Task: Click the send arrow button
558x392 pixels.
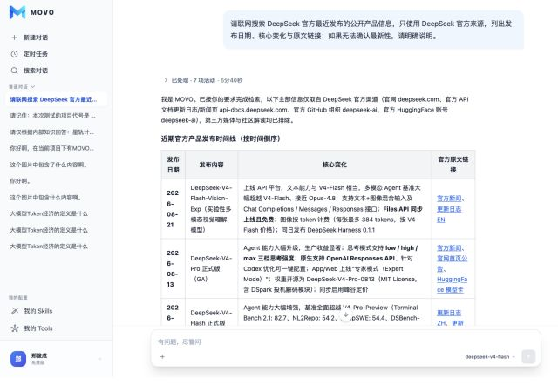Action: (x=528, y=356)
